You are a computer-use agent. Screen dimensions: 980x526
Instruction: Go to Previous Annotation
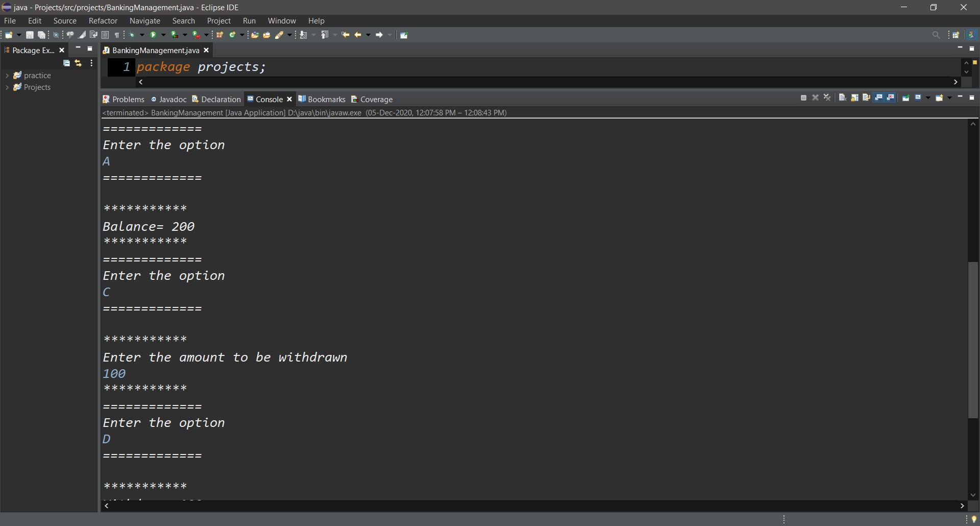(325, 35)
